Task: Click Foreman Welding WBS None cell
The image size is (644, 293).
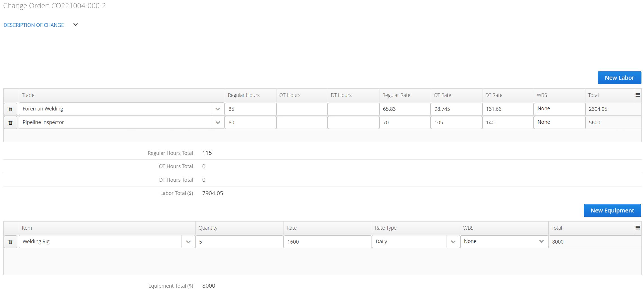Action: point(559,109)
